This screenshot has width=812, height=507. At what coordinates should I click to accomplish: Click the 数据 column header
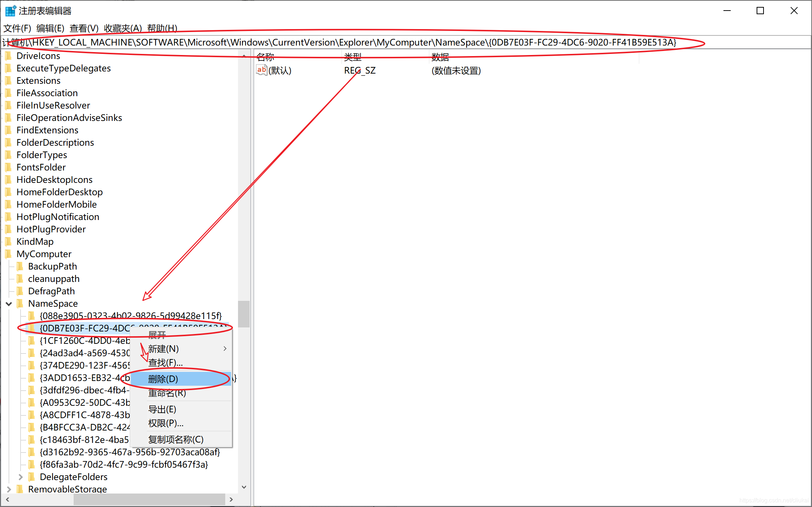(440, 57)
